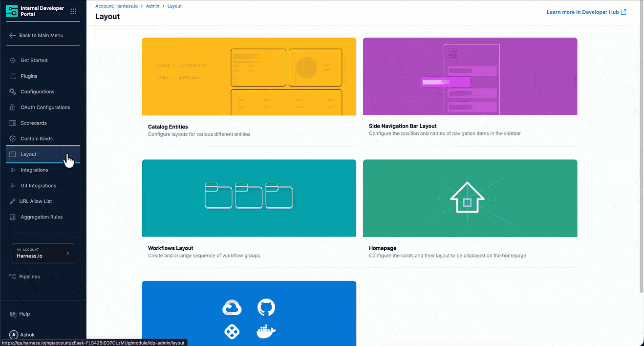The height and width of the screenshot is (346, 644).
Task: Click the Integrations sidebar icon
Action: 12,170
